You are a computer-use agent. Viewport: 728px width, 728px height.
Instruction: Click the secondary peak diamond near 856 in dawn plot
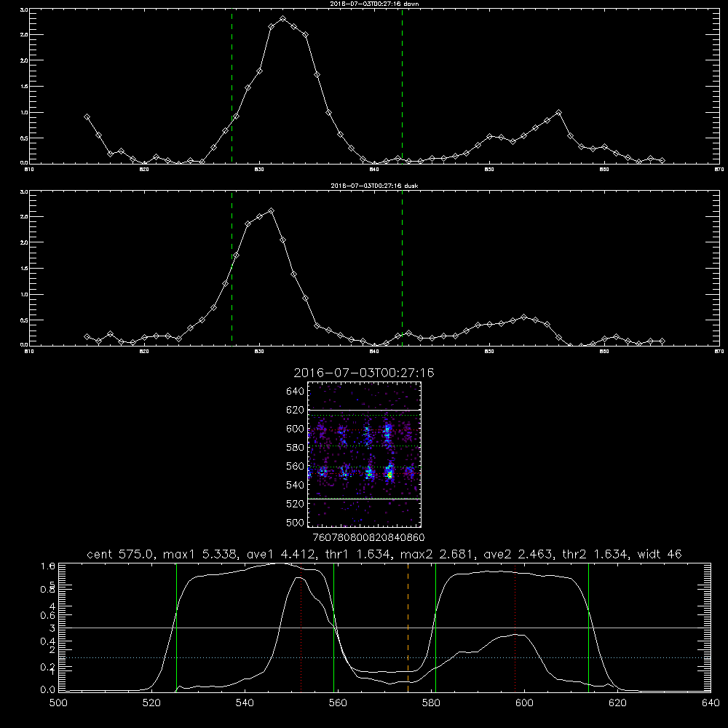(558, 112)
